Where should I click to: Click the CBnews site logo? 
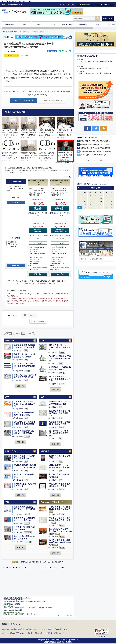[14, 12]
